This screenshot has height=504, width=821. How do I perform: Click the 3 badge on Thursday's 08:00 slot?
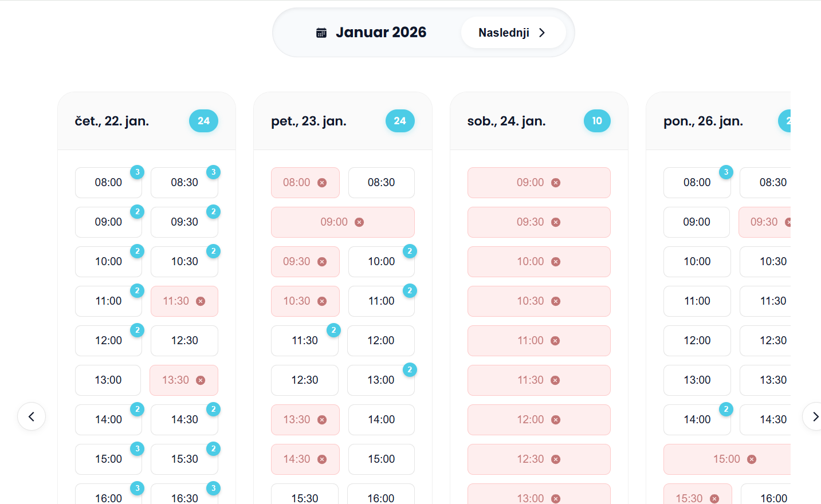coord(138,172)
